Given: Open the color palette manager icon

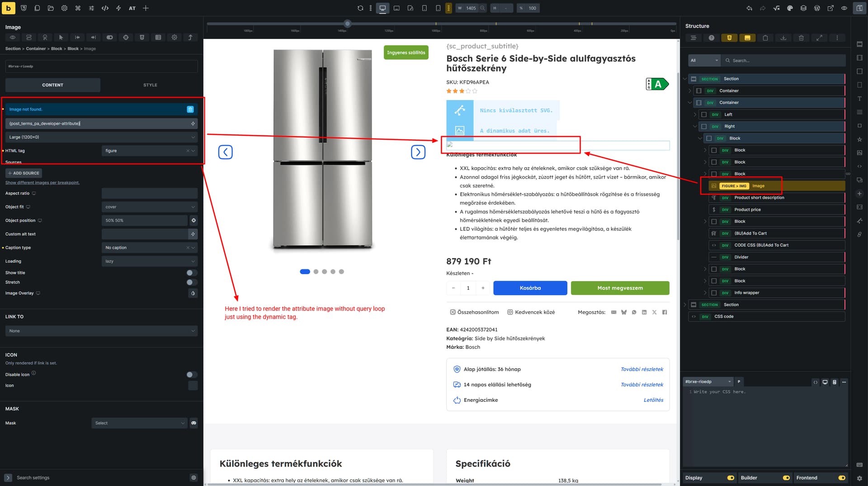Looking at the screenshot, I should [x=790, y=8].
